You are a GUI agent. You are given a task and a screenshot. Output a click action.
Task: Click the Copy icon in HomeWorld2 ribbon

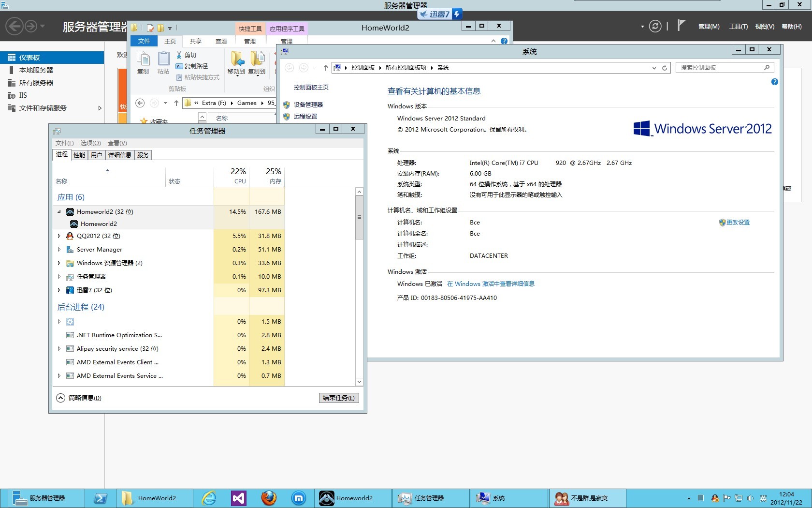[x=143, y=63]
